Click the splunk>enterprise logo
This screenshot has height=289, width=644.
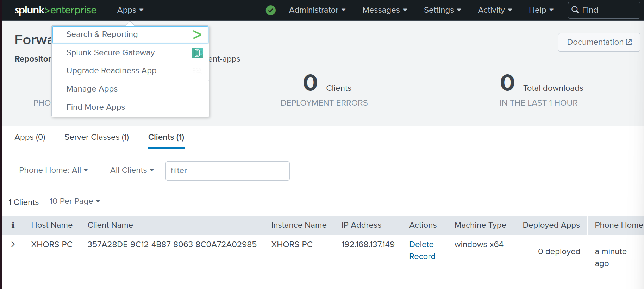56,10
